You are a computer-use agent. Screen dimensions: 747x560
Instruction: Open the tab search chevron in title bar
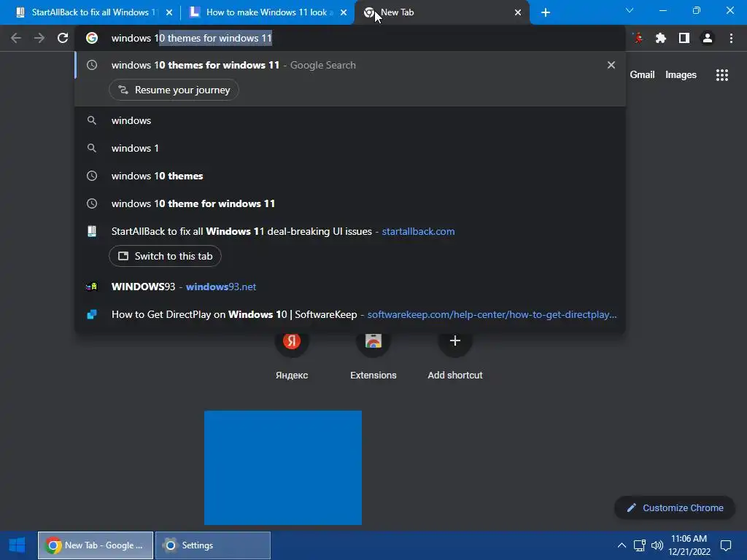coord(630,10)
